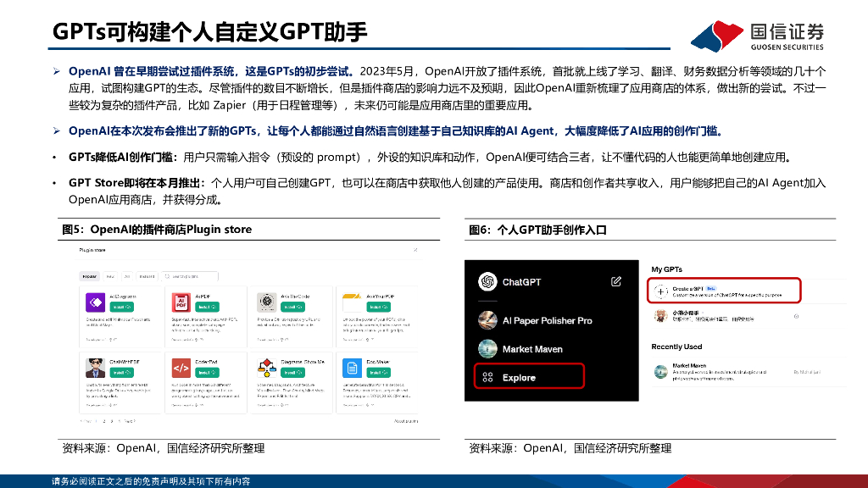Click the ChatWithPDF avatar plugin icon
Image resolution: width=868 pixels, height=488 pixels.
tap(93, 368)
